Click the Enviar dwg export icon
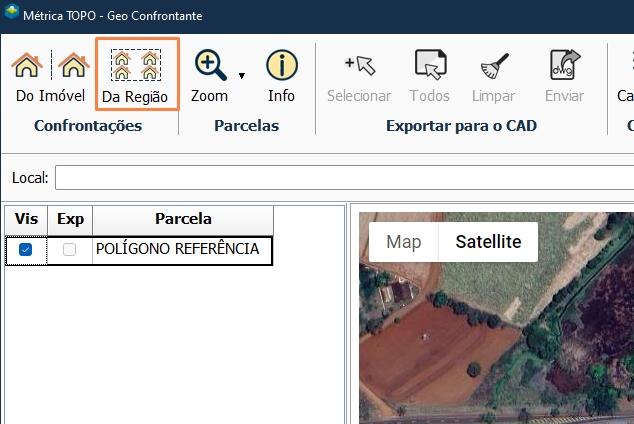Image resolution: width=634 pixels, height=424 pixels. (565, 65)
